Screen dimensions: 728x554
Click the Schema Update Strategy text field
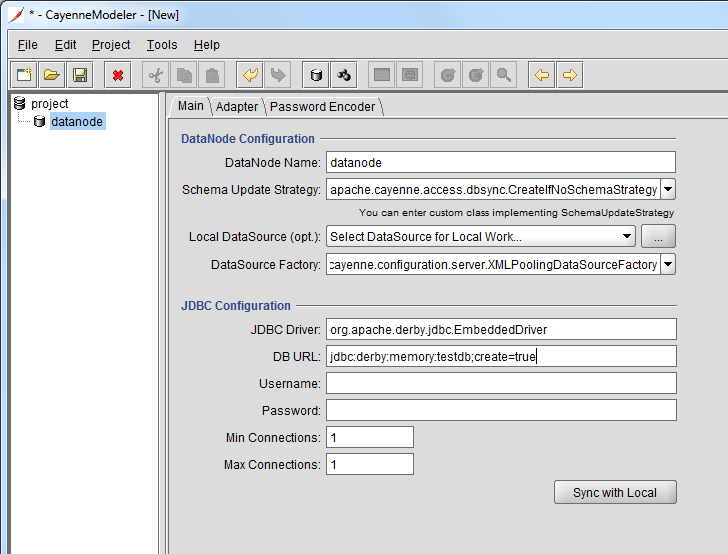point(493,189)
